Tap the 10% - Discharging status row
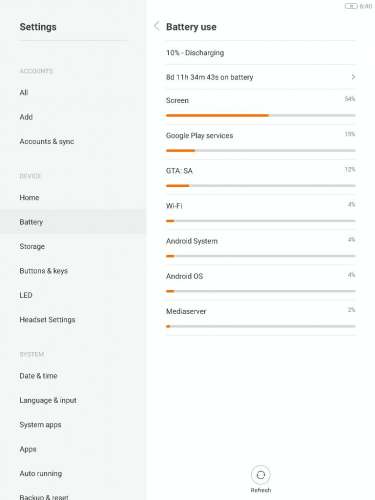The width and height of the screenshot is (375, 500). click(261, 53)
